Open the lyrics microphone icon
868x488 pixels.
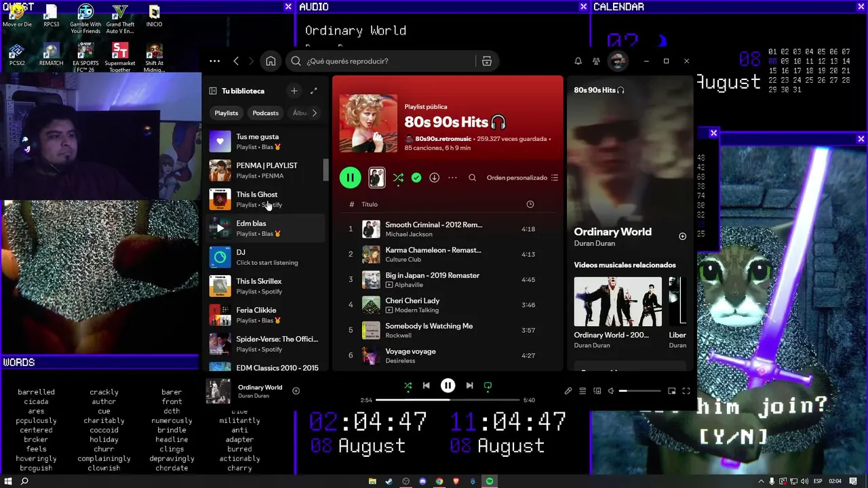(x=568, y=391)
